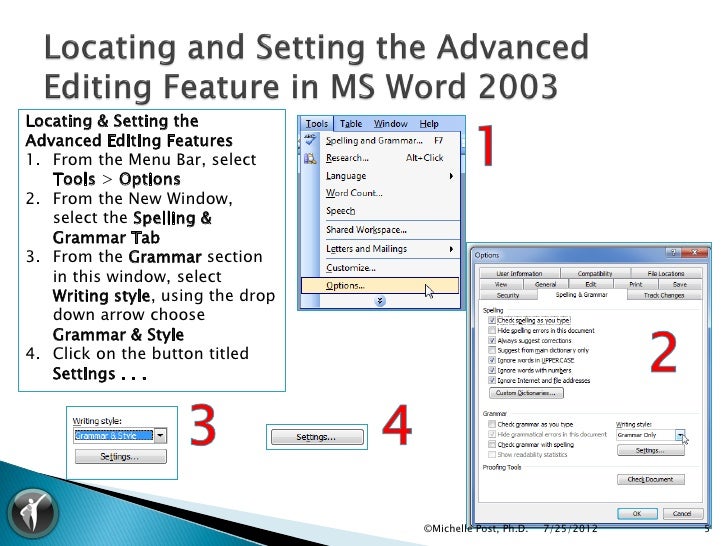Open the Save tab in Options
The width and height of the screenshot is (728, 546).
pyautogui.click(x=680, y=284)
